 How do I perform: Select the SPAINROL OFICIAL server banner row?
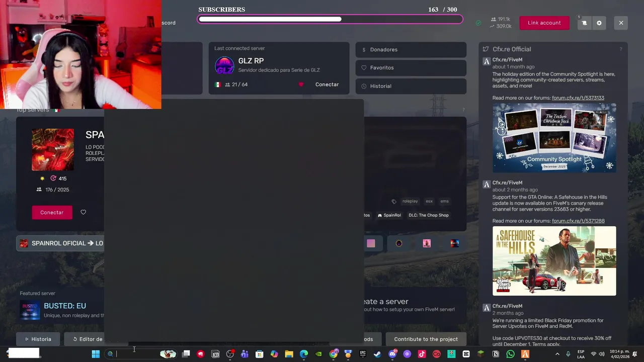tap(60, 243)
